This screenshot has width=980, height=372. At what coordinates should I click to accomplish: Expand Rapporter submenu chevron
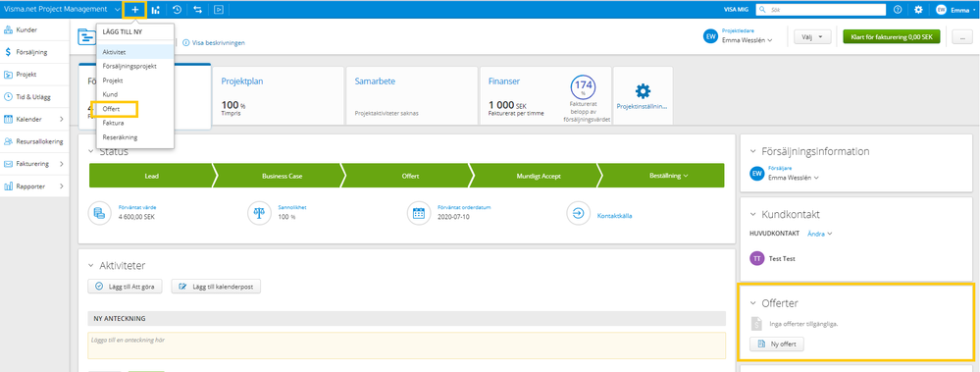[61, 186]
